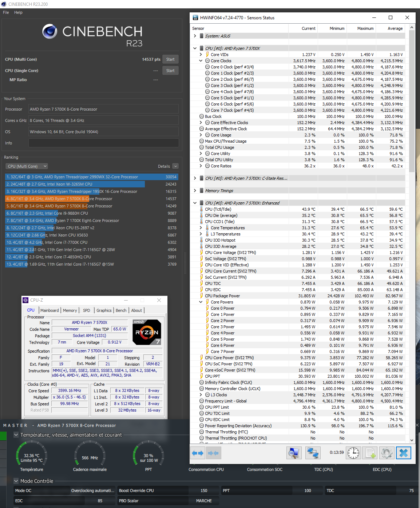Collapse the Mode Contrôle section
The image size is (420, 508).
(x=16, y=481)
